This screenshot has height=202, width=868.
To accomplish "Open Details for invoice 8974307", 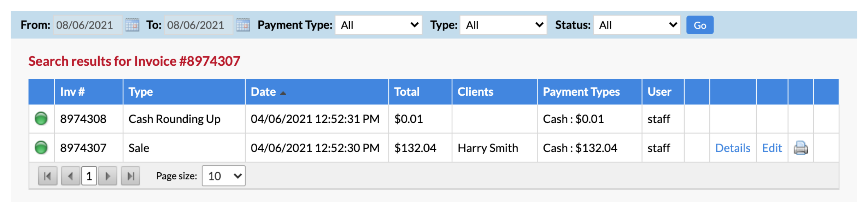I will point(733,148).
